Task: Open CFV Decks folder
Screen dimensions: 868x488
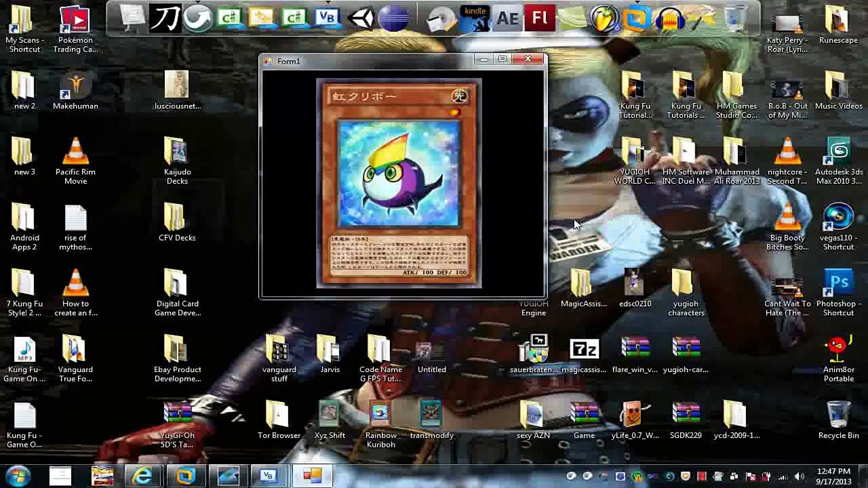Action: (x=177, y=222)
